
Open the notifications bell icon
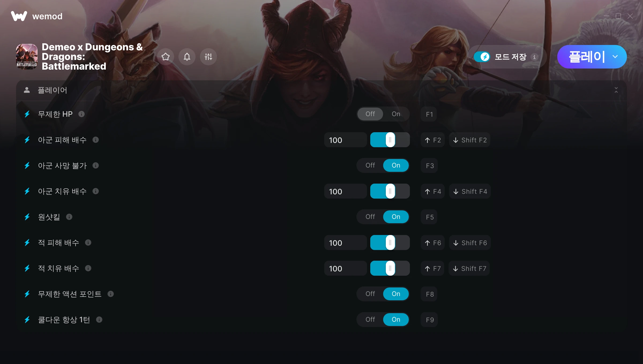coord(187,57)
